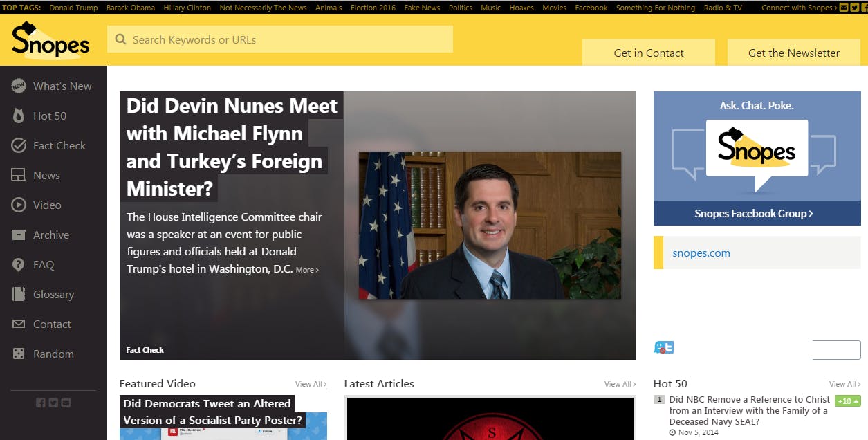
Task: Open the NBC Reference to Christ article
Action: point(750,410)
